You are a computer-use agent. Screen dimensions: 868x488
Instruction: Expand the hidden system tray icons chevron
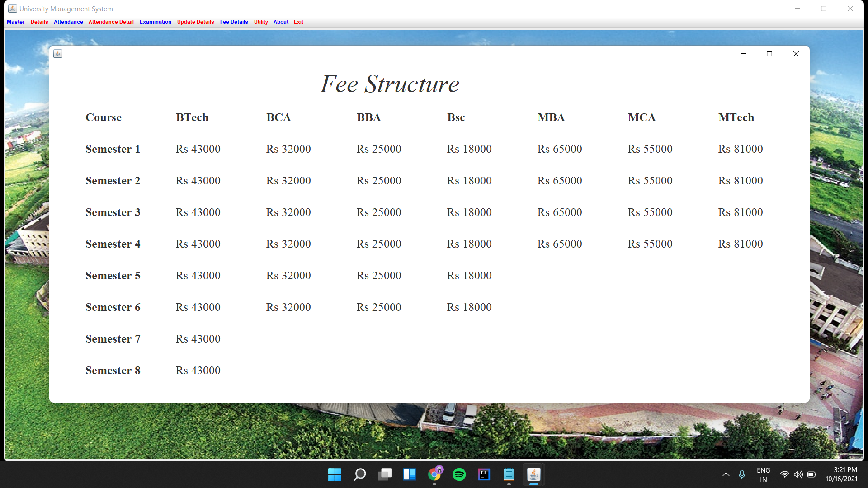click(726, 474)
